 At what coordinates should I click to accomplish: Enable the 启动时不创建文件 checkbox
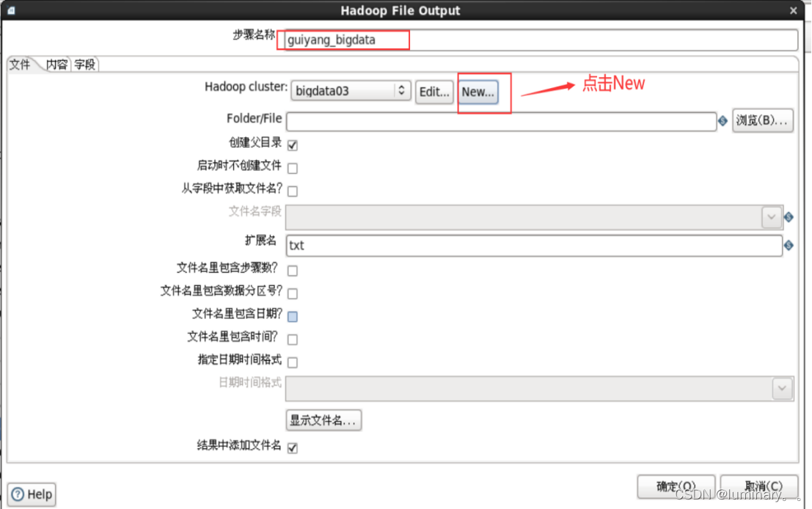pos(292,168)
